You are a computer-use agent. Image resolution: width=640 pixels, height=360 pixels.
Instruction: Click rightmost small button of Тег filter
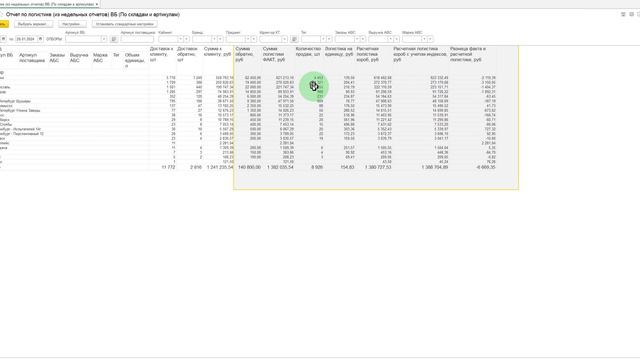(329, 39)
